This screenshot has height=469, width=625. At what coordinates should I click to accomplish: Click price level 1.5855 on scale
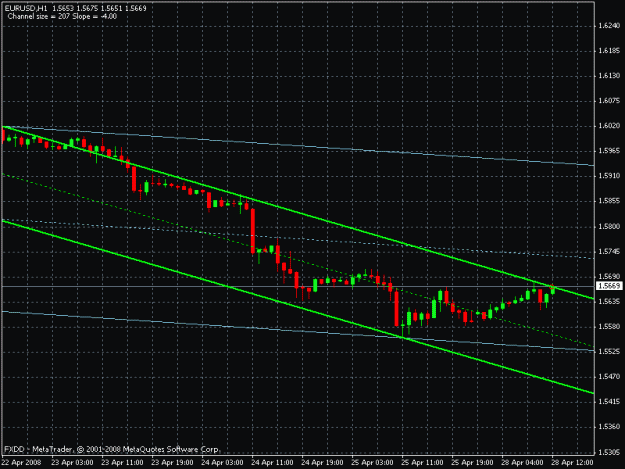coord(609,201)
